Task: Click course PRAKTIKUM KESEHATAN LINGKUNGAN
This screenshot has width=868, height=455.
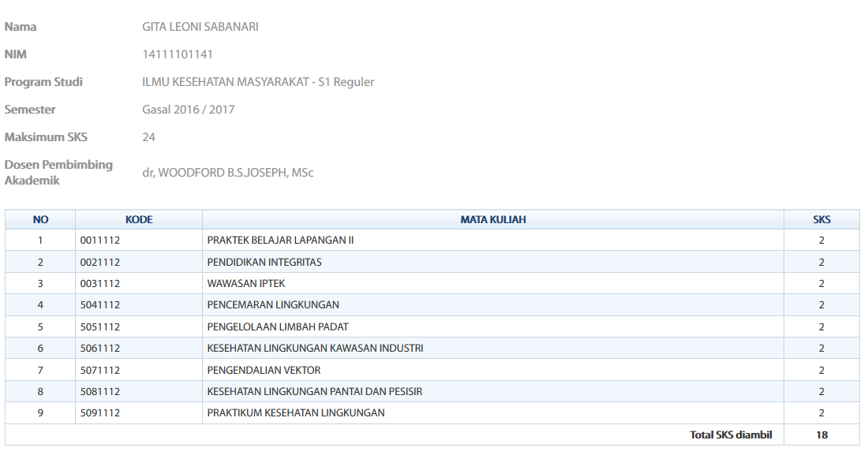Action: (296, 413)
